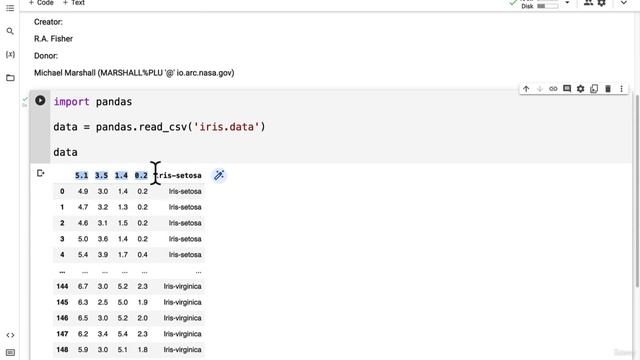The width and height of the screenshot is (640, 360).
Task: Add a new Code cell
Action: click(x=41, y=3)
